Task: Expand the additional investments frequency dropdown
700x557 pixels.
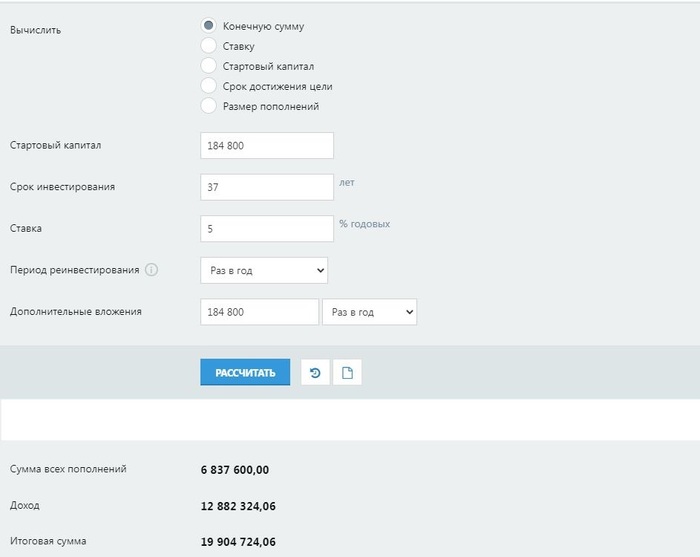Action: [x=369, y=312]
